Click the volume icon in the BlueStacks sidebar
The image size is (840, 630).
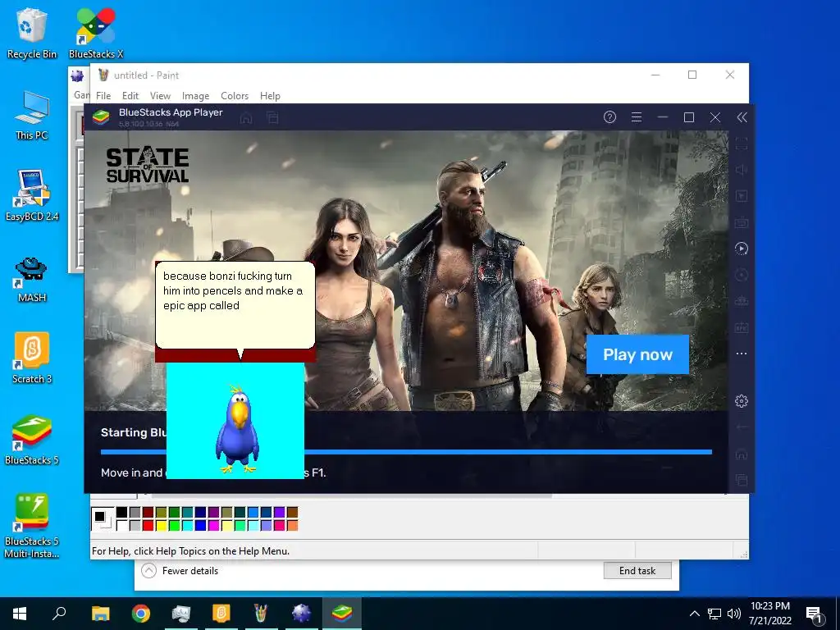tap(742, 170)
